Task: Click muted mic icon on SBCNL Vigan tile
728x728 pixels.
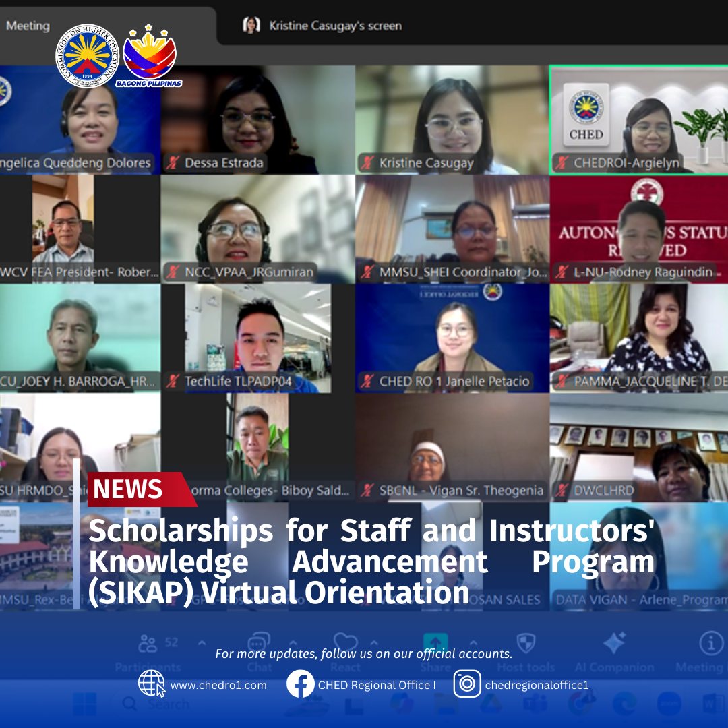Action: coord(368,490)
